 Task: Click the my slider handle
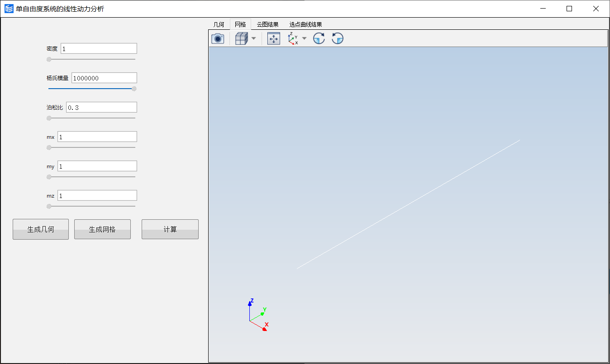49,177
